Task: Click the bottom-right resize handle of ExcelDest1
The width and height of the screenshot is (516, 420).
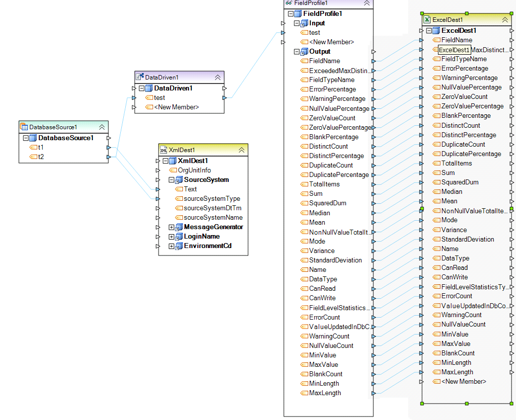Action: click(511, 403)
